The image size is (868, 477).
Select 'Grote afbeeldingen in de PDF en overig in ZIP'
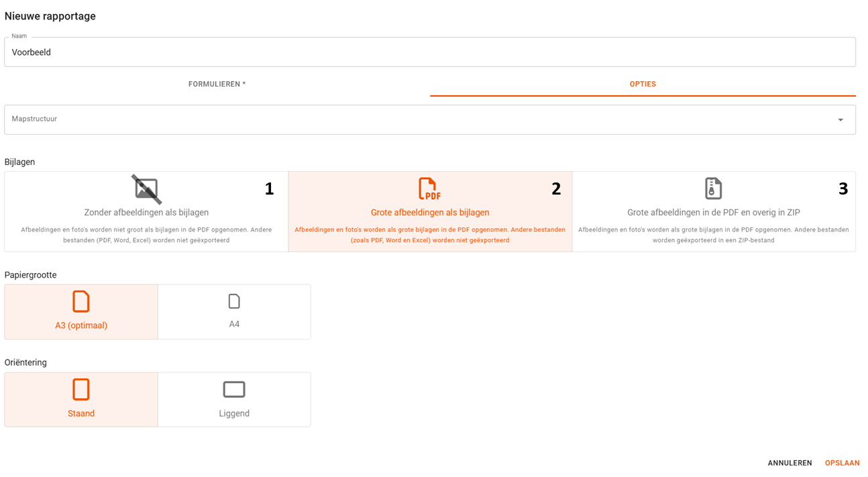tap(713, 213)
